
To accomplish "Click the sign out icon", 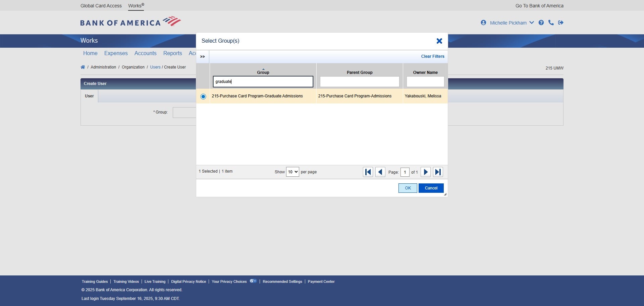I will [560, 23].
